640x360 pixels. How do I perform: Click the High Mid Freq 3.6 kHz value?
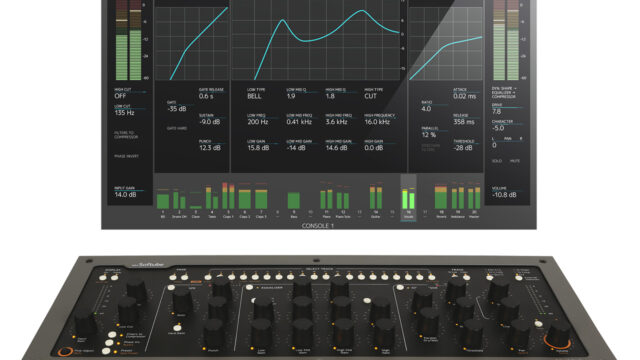(x=336, y=122)
